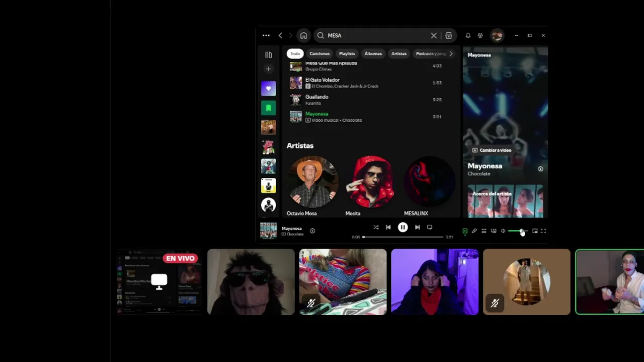Open the now playing Mayonesa album cover

(x=268, y=231)
